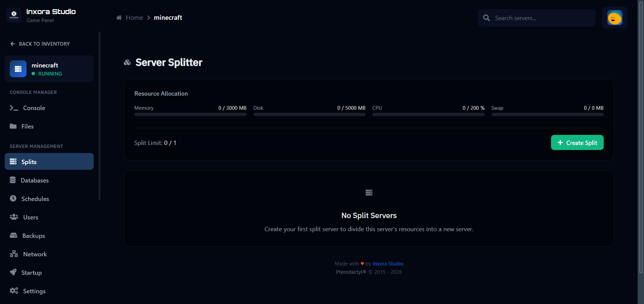
Task: Collapse the Server Management section
Action: click(36, 146)
